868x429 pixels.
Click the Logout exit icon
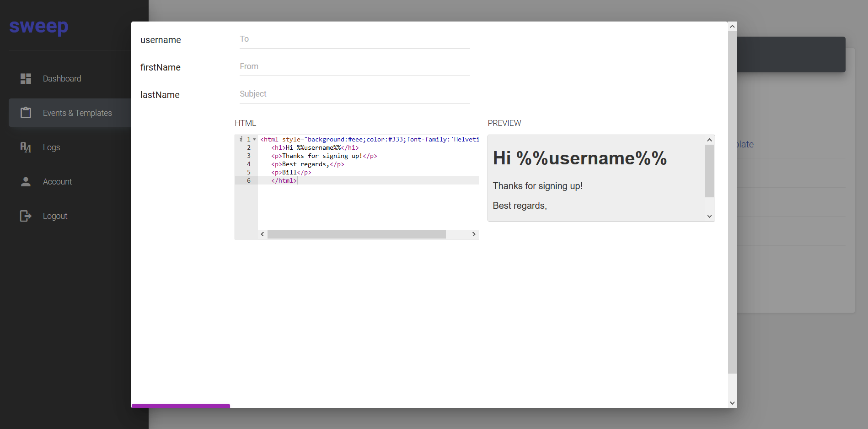pyautogui.click(x=26, y=216)
